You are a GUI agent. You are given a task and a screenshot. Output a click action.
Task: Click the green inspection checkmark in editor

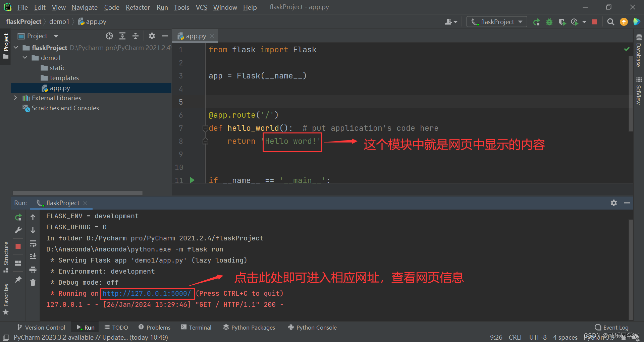pos(627,49)
